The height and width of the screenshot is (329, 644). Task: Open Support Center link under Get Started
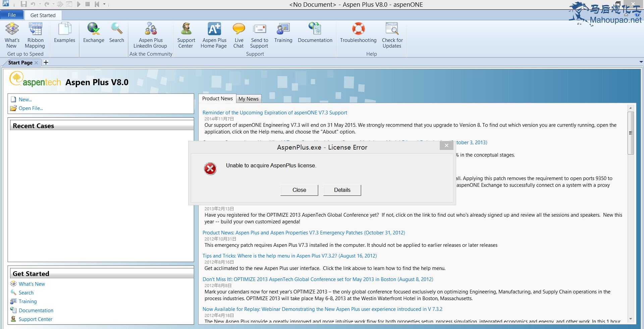[x=35, y=319]
